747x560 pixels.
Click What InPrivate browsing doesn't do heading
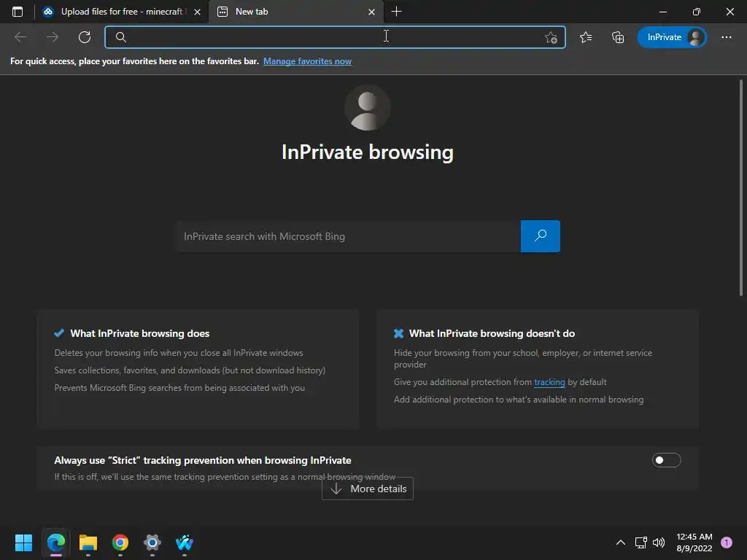492,333
